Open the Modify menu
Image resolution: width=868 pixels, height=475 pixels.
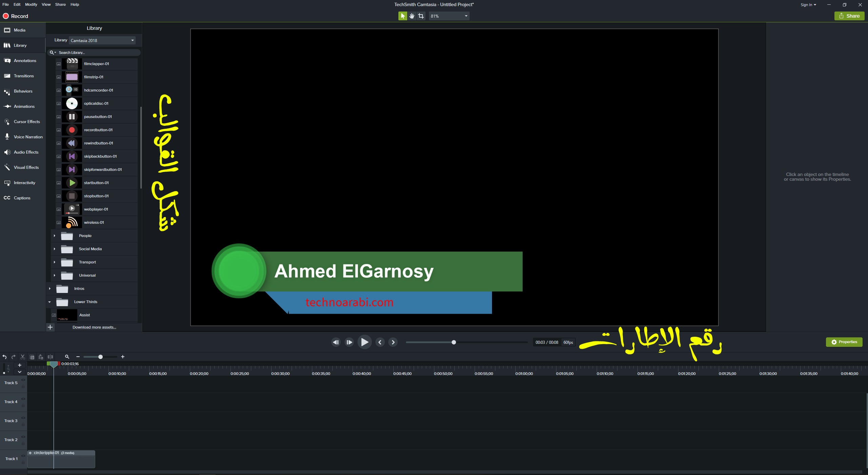[x=31, y=4]
